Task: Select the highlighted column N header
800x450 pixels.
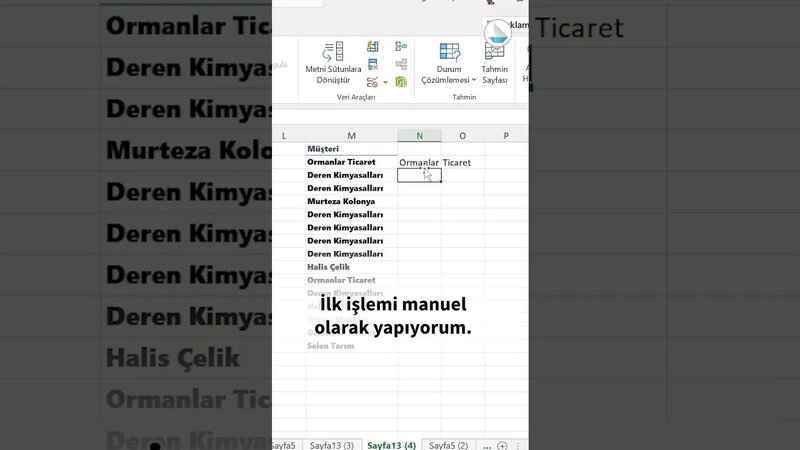Action: pos(419,136)
